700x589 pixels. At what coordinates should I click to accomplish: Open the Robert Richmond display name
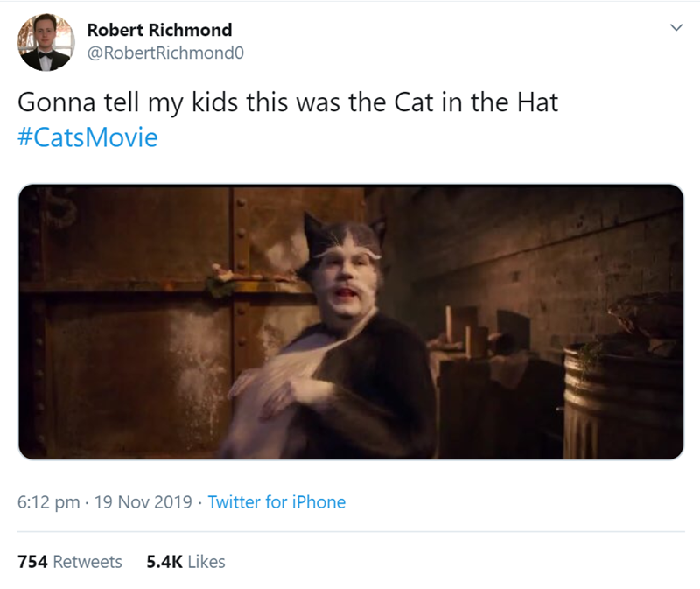159,30
